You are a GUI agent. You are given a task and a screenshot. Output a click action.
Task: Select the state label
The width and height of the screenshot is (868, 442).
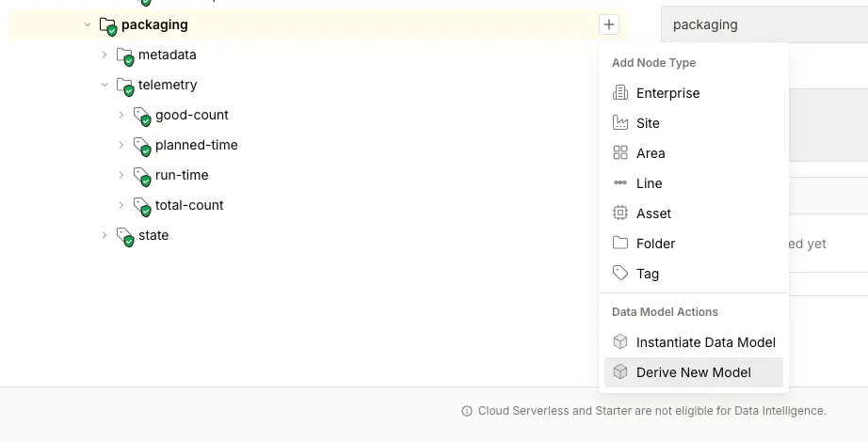coord(153,235)
